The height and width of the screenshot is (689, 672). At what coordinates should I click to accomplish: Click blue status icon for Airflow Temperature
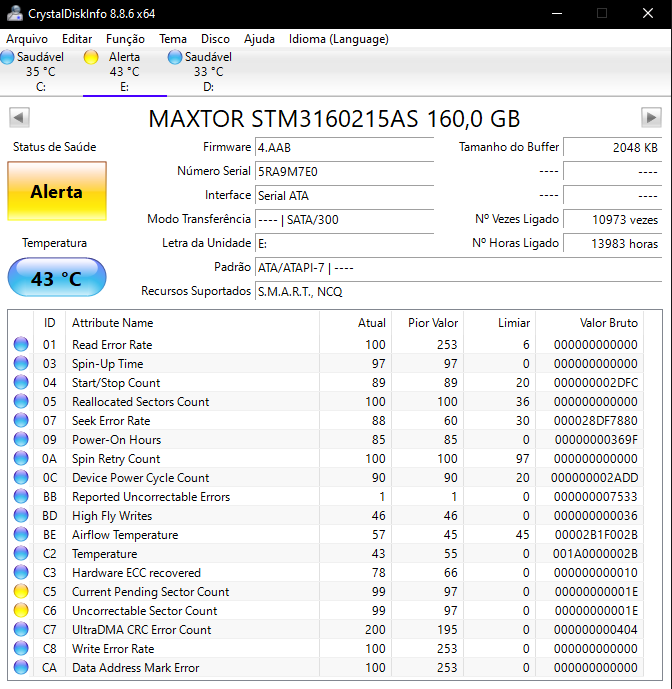pos(21,534)
